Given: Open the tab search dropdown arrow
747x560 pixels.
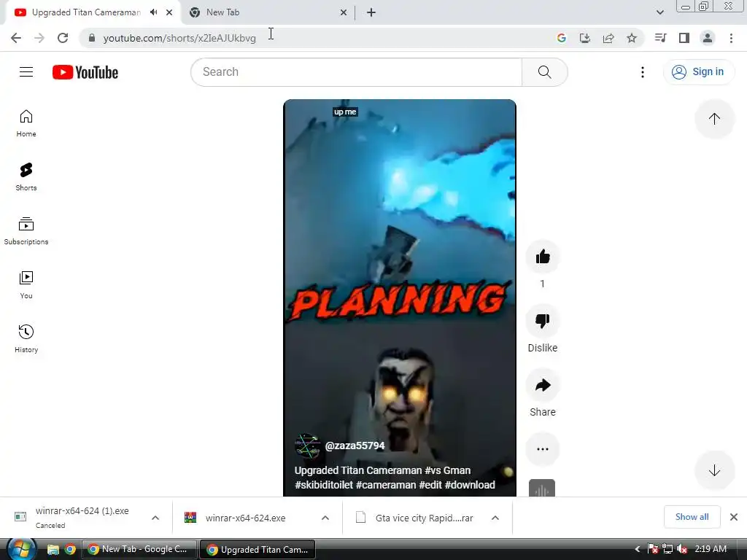Looking at the screenshot, I should click(659, 12).
